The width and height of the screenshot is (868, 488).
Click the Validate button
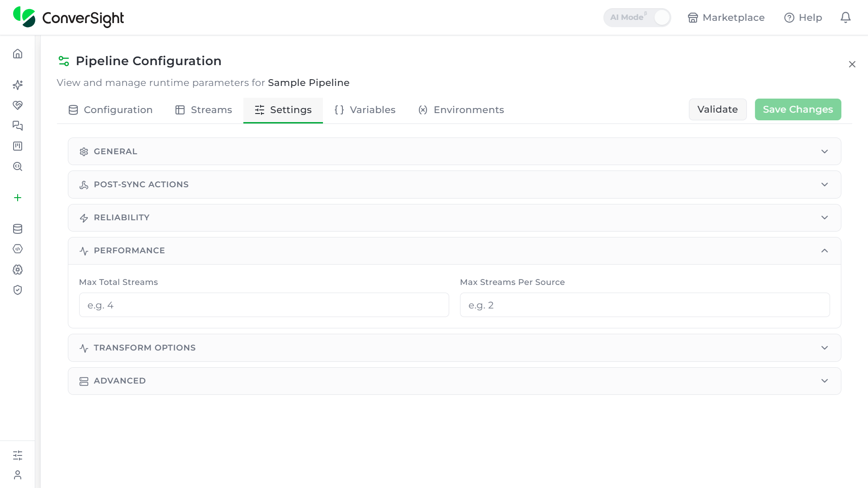click(x=717, y=109)
